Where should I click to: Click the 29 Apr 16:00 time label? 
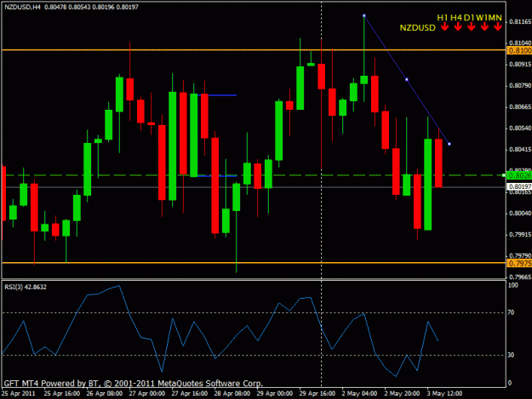(x=317, y=394)
